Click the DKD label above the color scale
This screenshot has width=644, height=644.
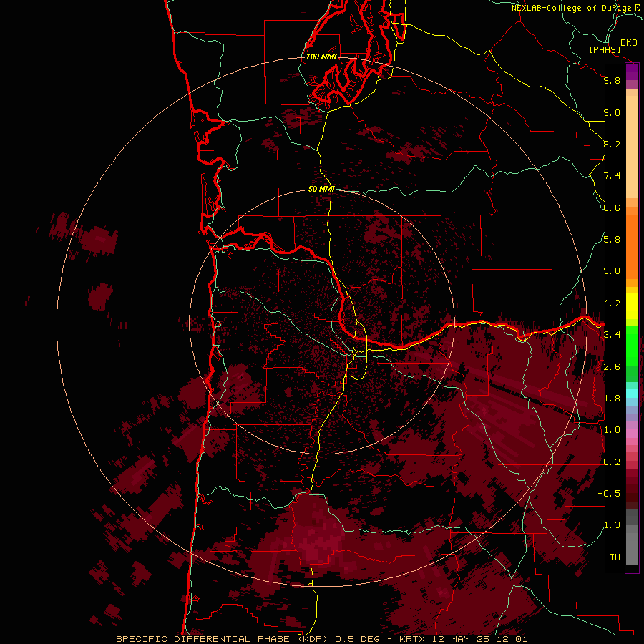[629, 43]
